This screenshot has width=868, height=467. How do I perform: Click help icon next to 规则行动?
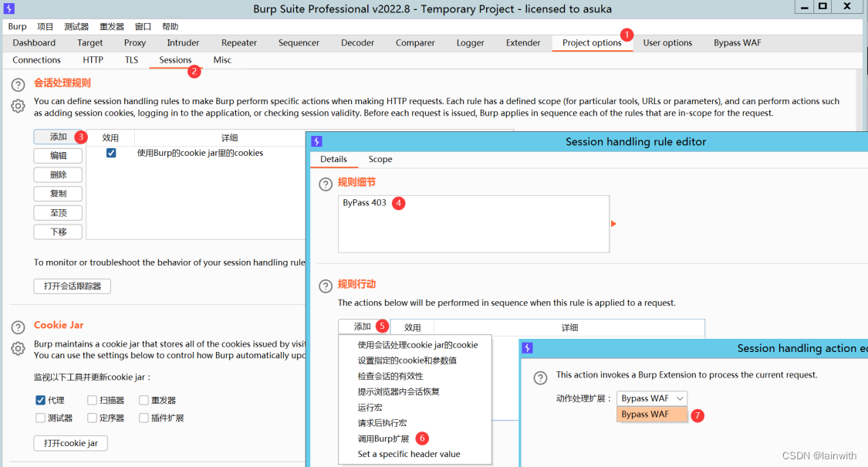tap(326, 286)
